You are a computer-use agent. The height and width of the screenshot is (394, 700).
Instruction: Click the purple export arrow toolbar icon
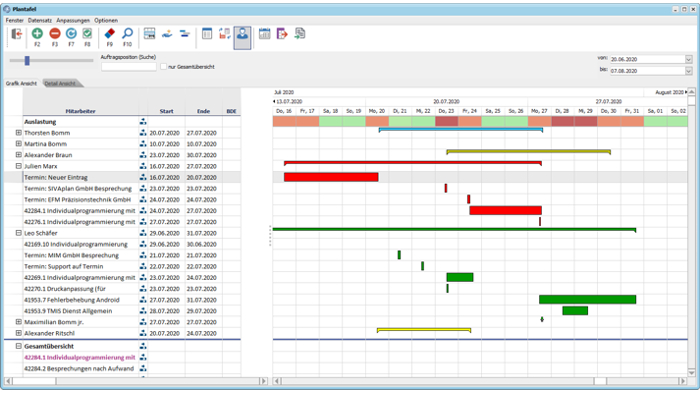[x=282, y=33]
